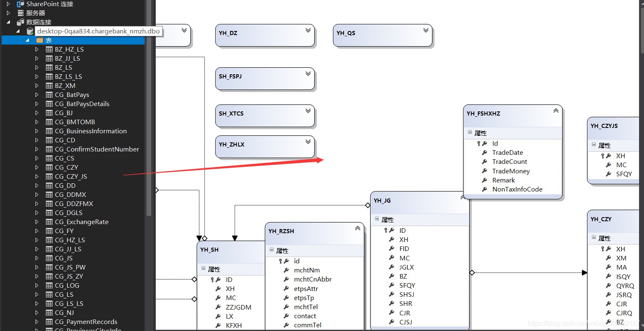
Task: Click the key icon of YH_RZSH id property
Action: coord(281,261)
